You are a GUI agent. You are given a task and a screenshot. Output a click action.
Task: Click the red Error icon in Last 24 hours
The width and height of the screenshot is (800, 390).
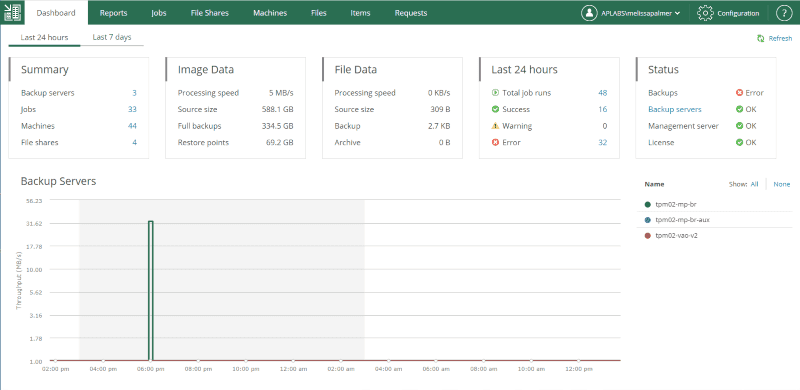(x=495, y=142)
